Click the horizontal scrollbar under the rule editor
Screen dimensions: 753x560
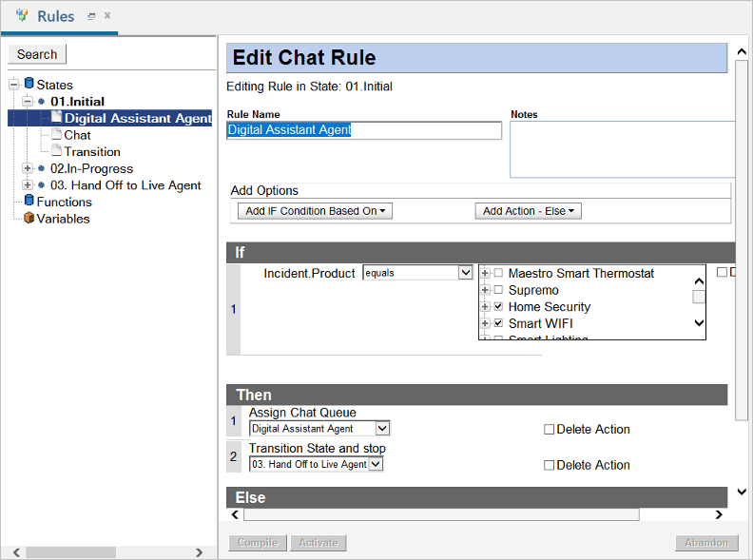[x=440, y=514]
